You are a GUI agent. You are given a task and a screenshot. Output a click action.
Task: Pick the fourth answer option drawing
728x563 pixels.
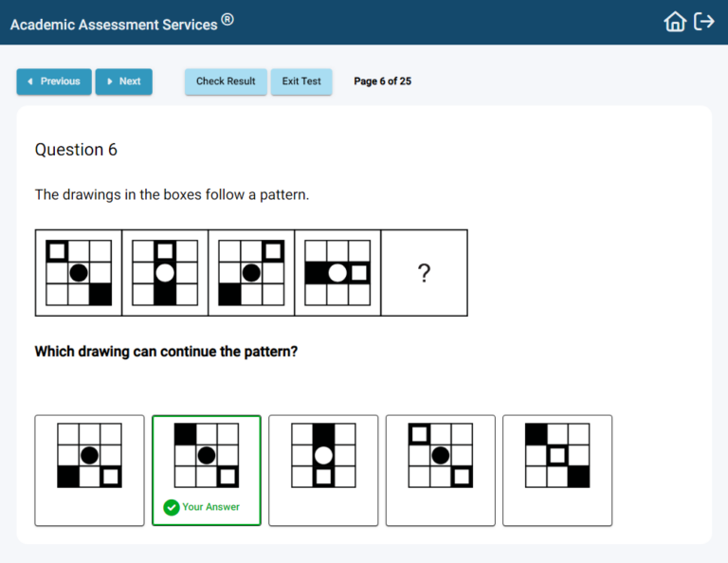(x=440, y=469)
